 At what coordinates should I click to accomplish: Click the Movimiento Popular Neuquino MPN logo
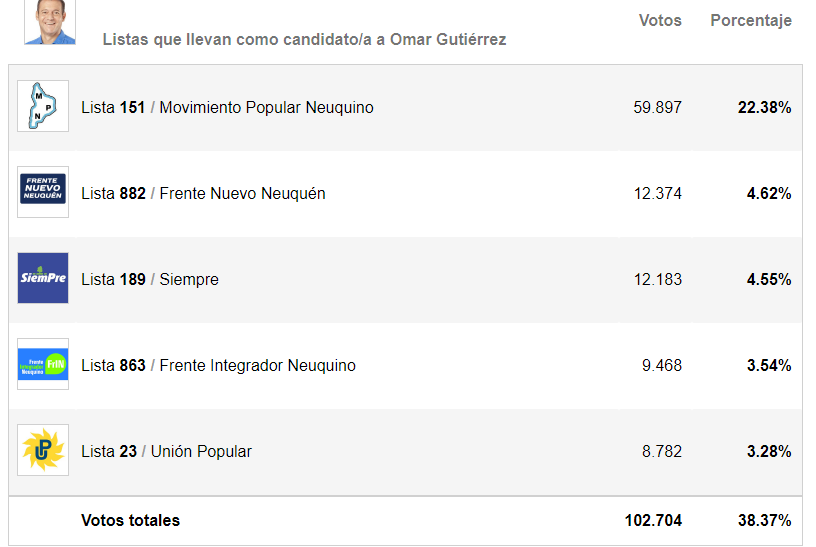tap(43, 106)
